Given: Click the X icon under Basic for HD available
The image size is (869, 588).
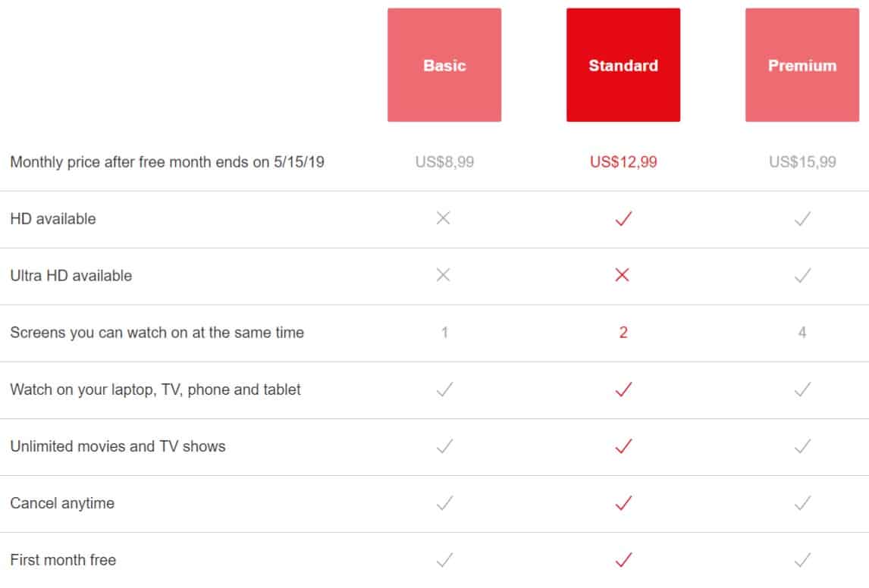Looking at the screenshot, I should coord(444,217).
